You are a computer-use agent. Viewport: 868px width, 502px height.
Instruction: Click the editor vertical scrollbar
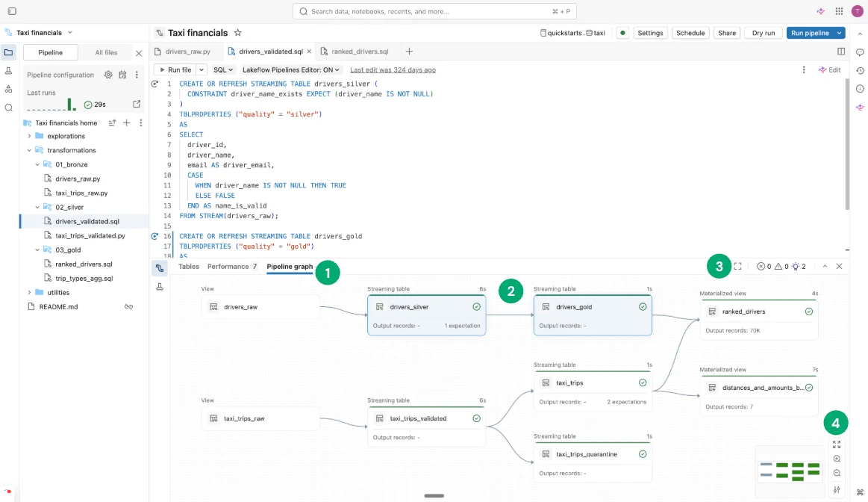847,144
